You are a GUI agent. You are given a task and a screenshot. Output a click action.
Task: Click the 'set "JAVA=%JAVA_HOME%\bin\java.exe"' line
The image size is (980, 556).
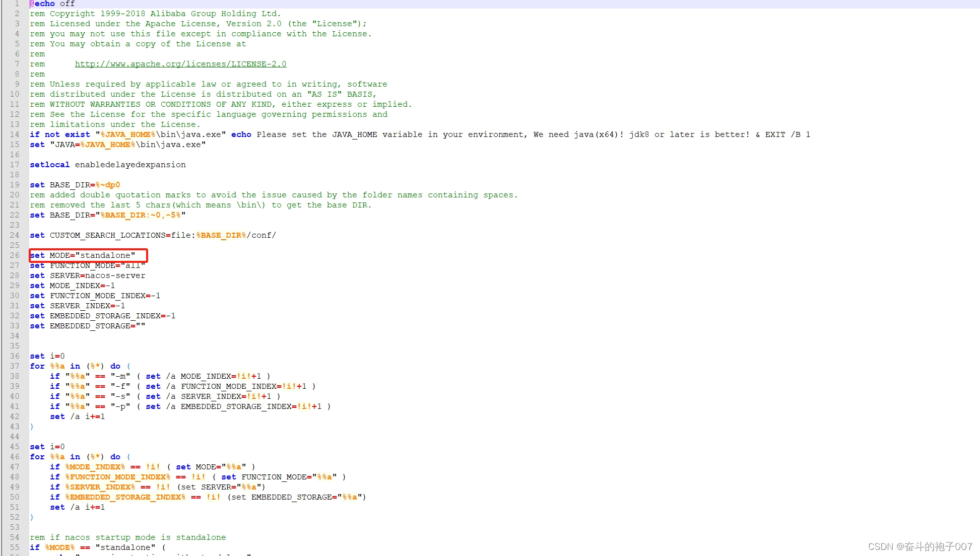pyautogui.click(x=117, y=145)
